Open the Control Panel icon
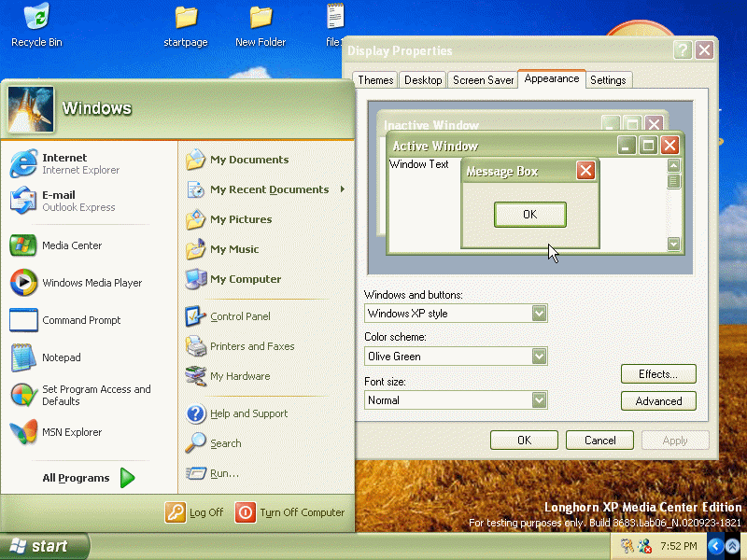This screenshot has height=560, width=747. click(x=195, y=316)
